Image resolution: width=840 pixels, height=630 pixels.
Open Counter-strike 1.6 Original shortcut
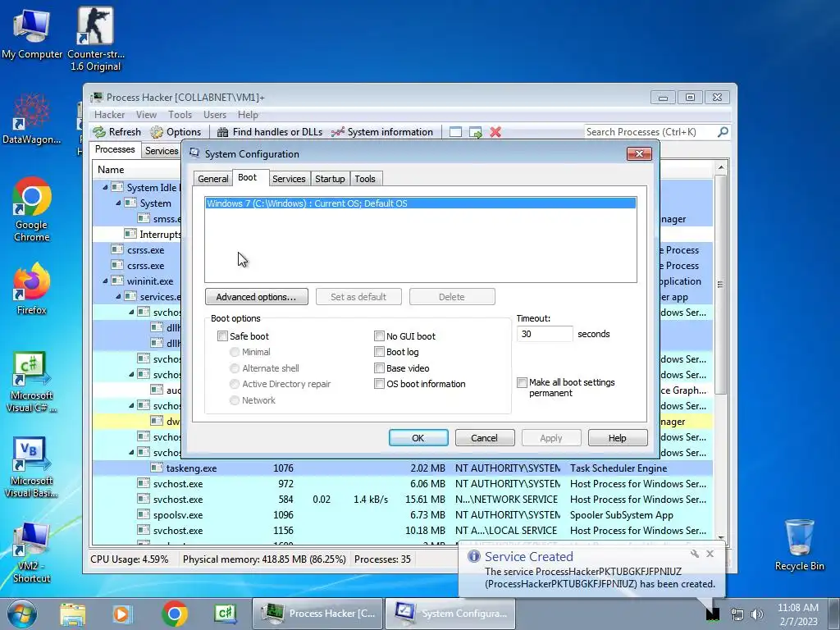tap(95, 39)
